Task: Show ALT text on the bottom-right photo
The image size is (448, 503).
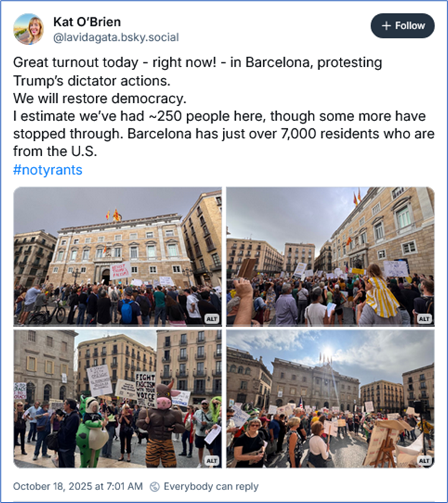Action: [x=424, y=461]
